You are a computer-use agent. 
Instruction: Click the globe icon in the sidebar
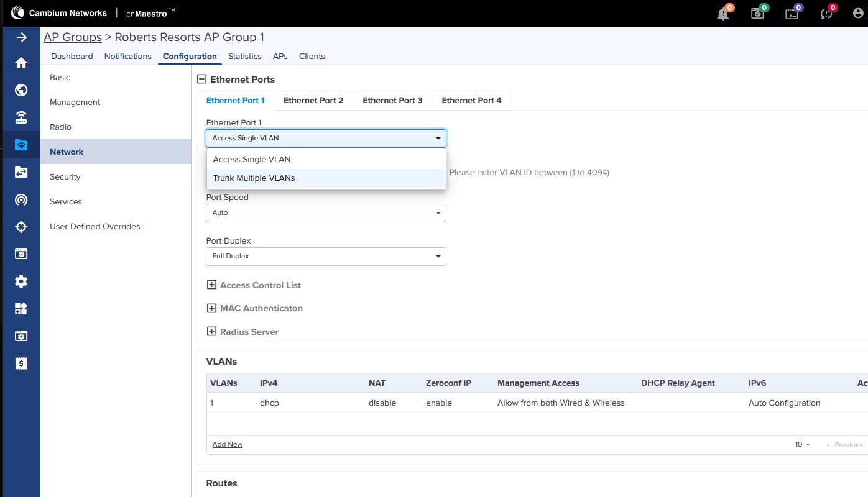pyautogui.click(x=21, y=91)
